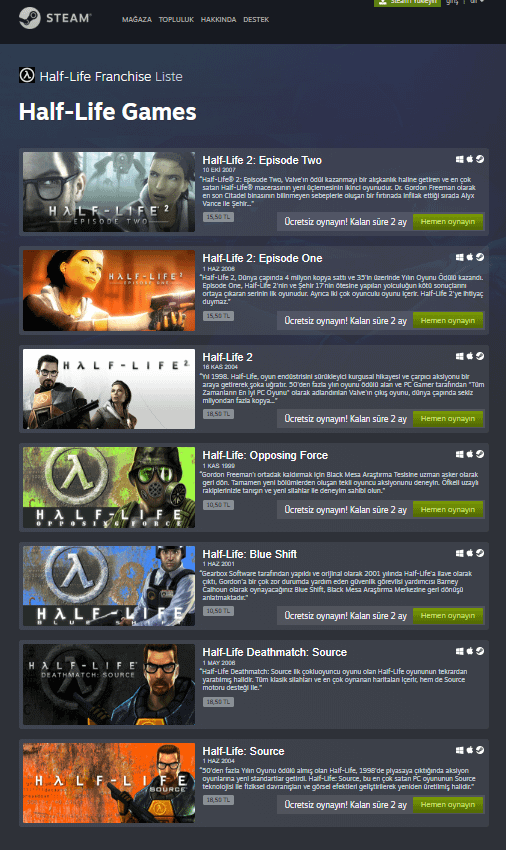506x850 pixels.
Task: Open the Half-Life Deathmatch: Source thumbnail
Action: pyautogui.click(x=109, y=684)
